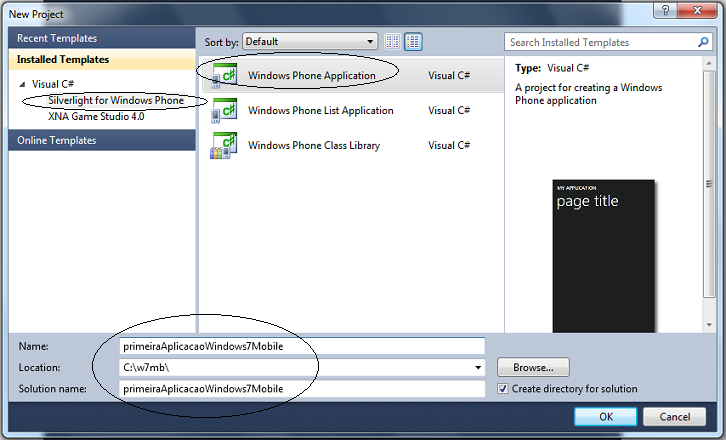
Task: Open the Recent Templates section
Action: click(102, 38)
